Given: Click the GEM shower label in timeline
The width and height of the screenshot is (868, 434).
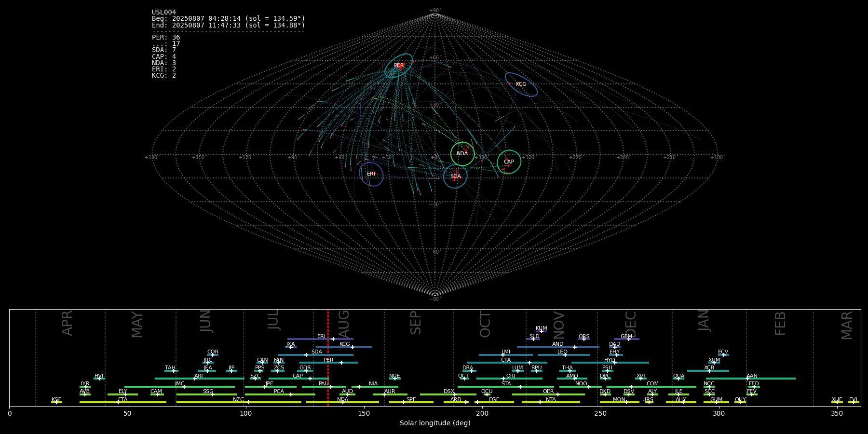Looking at the screenshot, I should click(x=626, y=337).
